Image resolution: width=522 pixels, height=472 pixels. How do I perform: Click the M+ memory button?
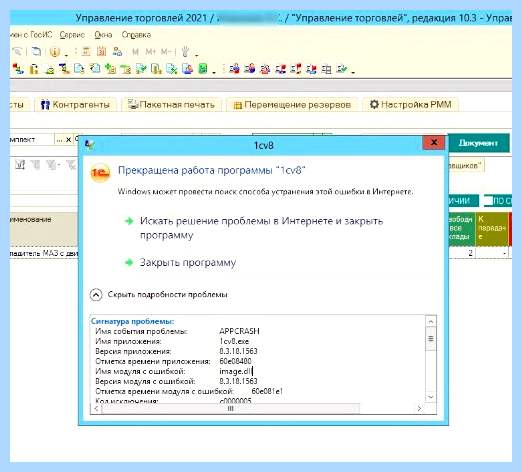(x=151, y=52)
